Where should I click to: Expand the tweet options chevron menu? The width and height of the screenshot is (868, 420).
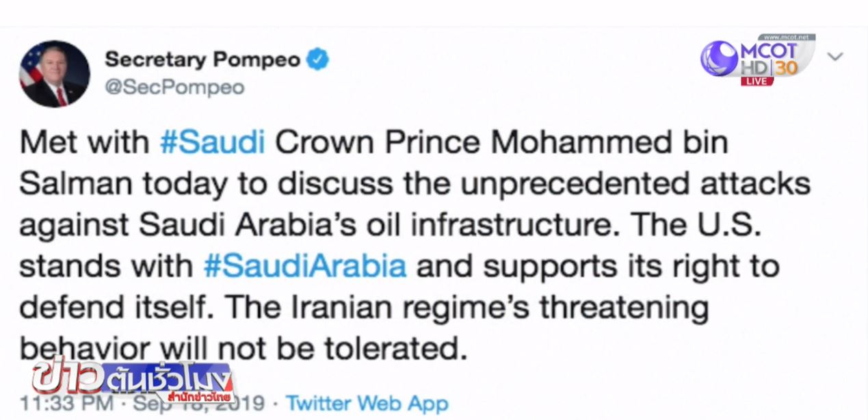(834, 57)
